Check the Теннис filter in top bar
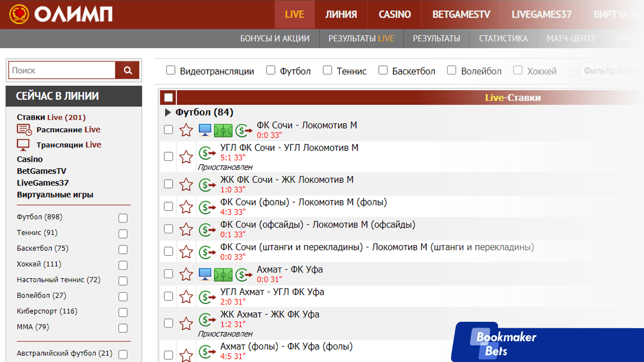The image size is (644, 362). tap(328, 70)
